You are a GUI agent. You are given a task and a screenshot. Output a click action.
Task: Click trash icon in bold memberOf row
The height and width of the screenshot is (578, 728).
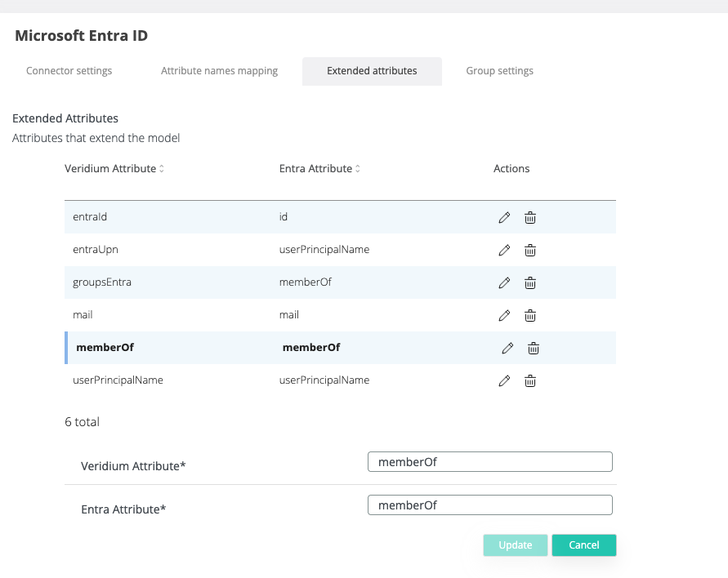pyautogui.click(x=534, y=349)
